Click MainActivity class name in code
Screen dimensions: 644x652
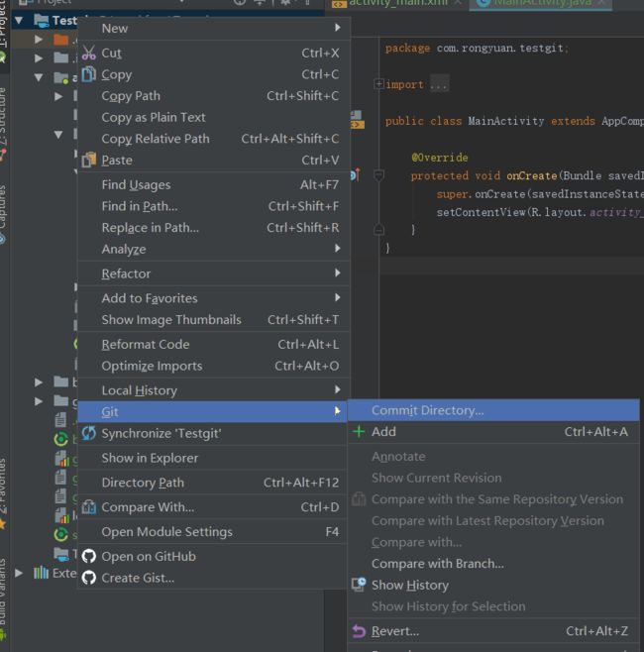coord(506,121)
